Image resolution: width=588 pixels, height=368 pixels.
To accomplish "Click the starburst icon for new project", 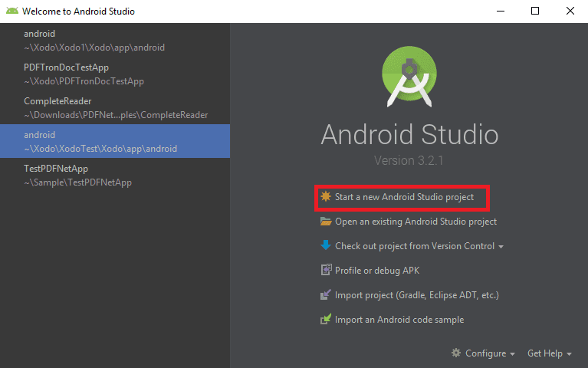I will (326, 197).
